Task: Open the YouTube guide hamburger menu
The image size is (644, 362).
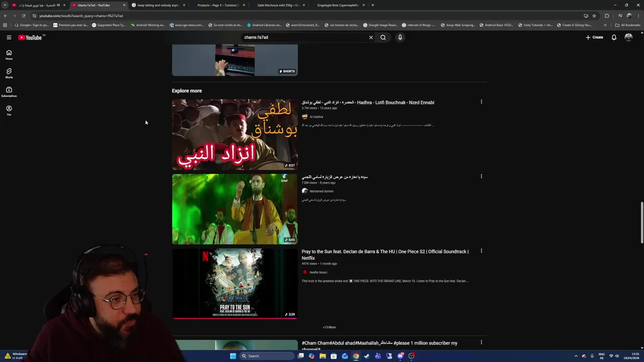Action: click(9, 37)
